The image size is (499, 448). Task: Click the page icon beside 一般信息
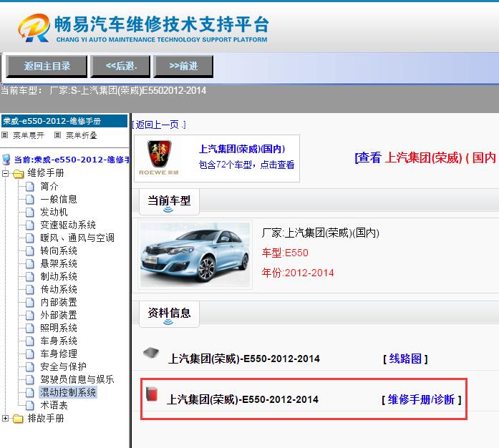pos(30,200)
